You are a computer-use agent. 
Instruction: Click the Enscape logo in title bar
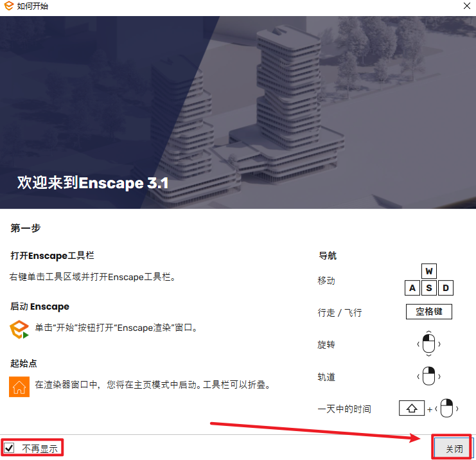[8, 6]
